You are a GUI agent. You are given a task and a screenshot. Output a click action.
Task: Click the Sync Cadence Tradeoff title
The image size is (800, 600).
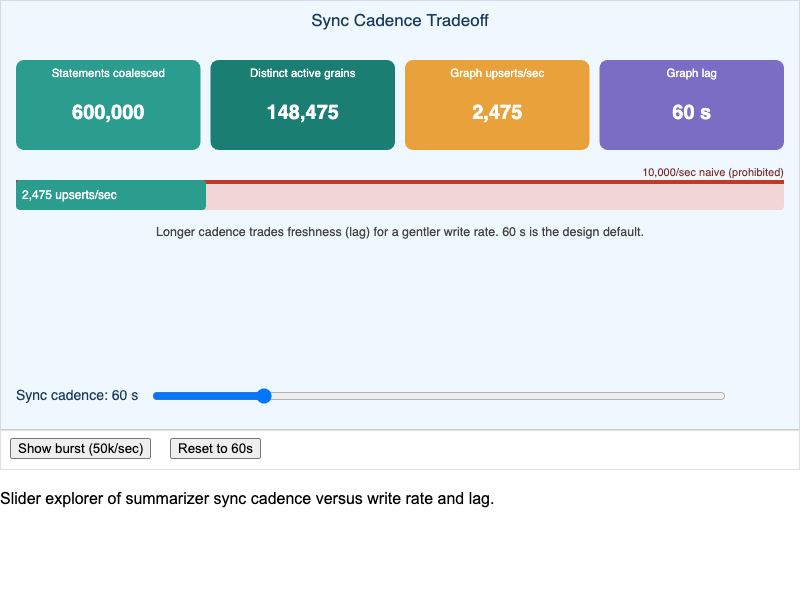(x=400, y=20)
